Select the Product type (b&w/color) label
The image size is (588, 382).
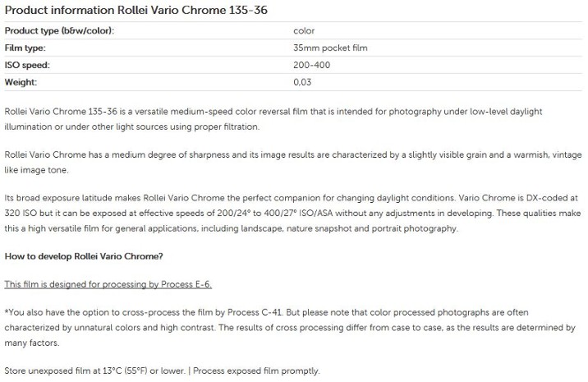pyautogui.click(x=59, y=30)
